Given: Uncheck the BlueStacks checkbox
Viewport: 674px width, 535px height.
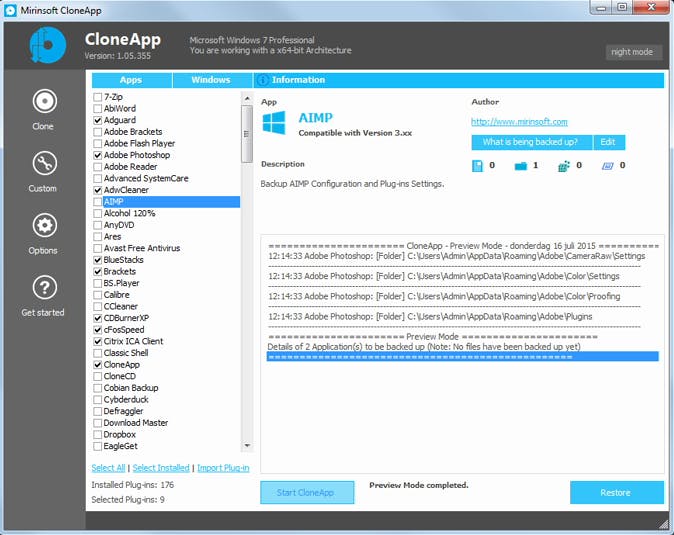Looking at the screenshot, I should click(x=98, y=260).
